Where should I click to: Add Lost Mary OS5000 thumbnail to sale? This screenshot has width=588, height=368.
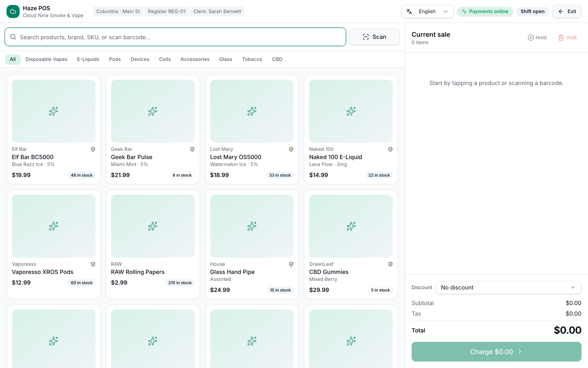[x=252, y=111]
